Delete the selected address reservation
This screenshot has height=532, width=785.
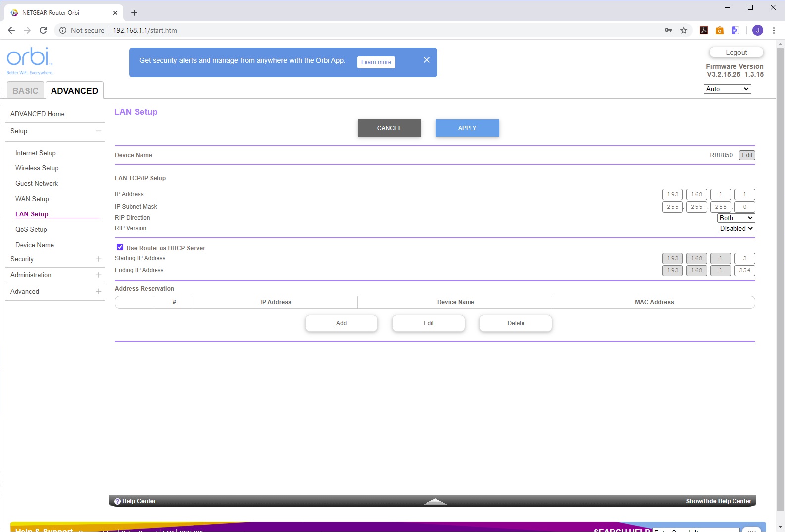pyautogui.click(x=516, y=323)
